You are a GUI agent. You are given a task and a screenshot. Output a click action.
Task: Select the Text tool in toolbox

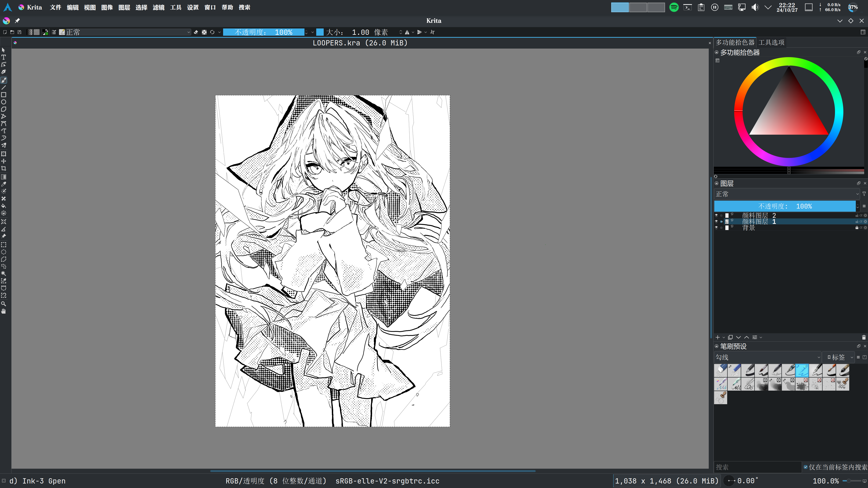4,57
